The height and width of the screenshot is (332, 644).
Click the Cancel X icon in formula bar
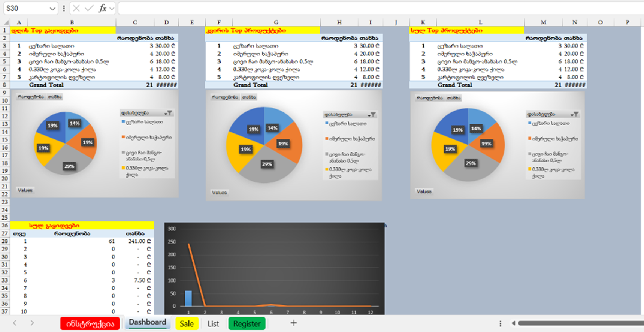(76, 8)
